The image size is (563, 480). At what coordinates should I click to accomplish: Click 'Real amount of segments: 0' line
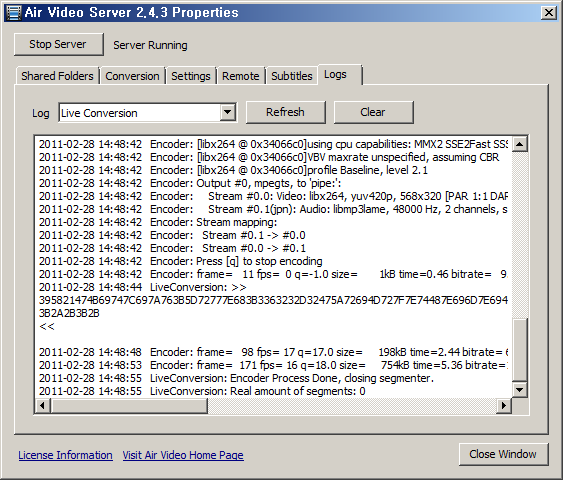[202, 391]
